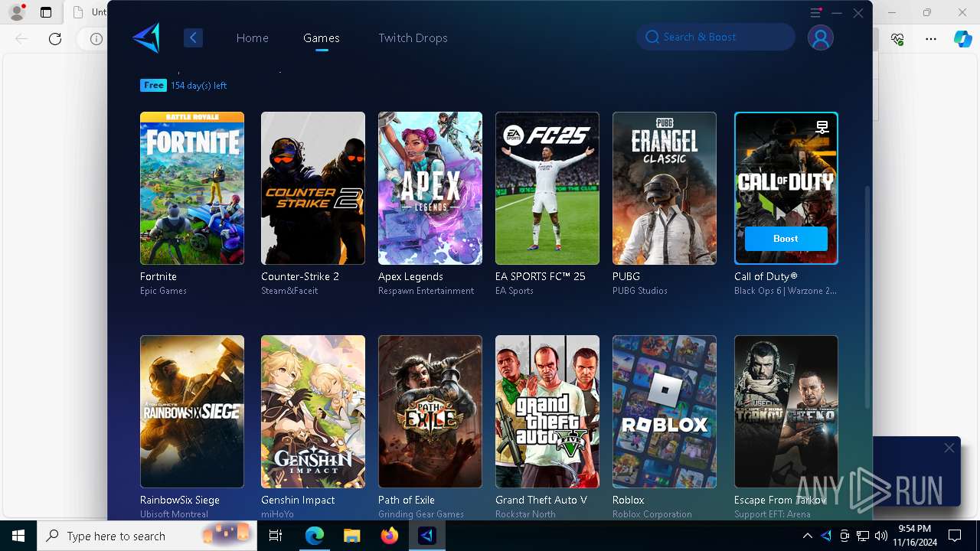980x551 pixels.
Task: Click the PUBG title text
Action: [626, 276]
